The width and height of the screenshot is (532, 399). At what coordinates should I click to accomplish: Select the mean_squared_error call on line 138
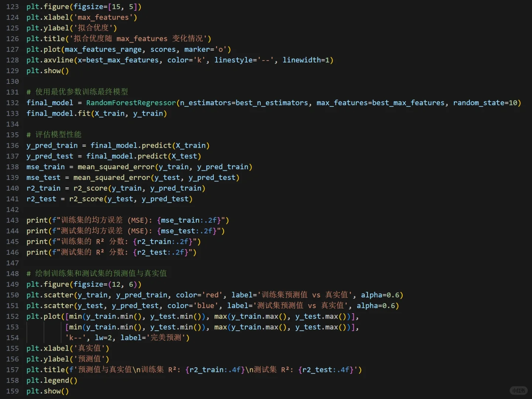116,167
